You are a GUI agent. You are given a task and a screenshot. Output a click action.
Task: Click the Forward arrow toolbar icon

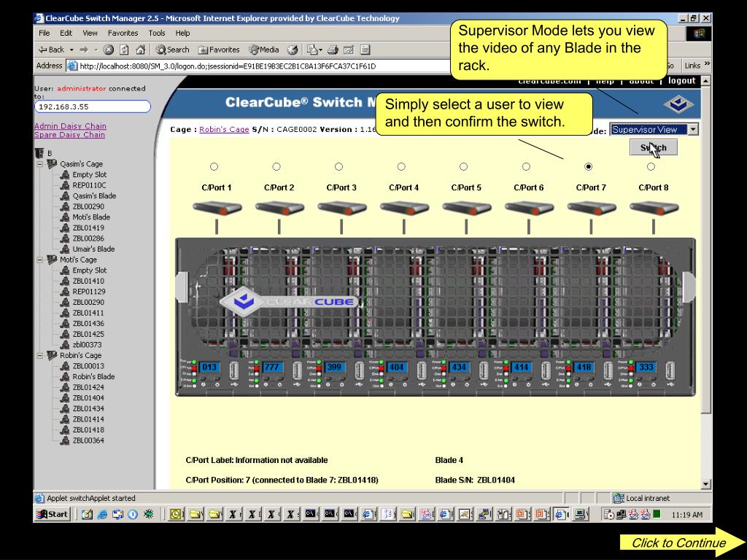tap(85, 50)
